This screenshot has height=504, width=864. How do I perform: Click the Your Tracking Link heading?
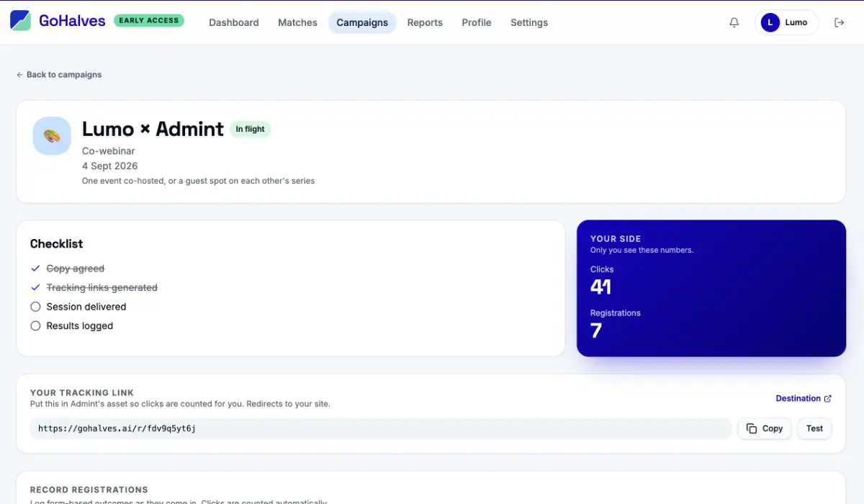pos(82,393)
